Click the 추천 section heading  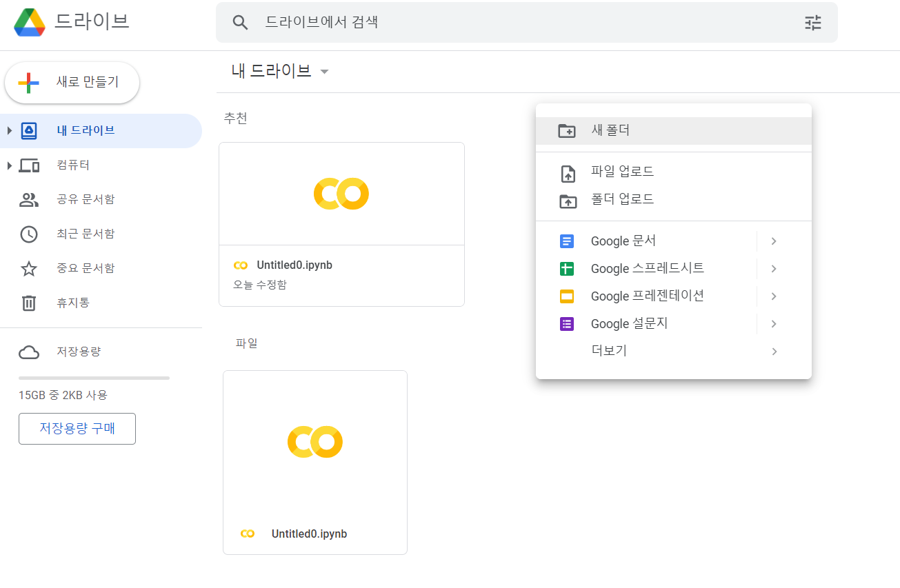pos(235,119)
